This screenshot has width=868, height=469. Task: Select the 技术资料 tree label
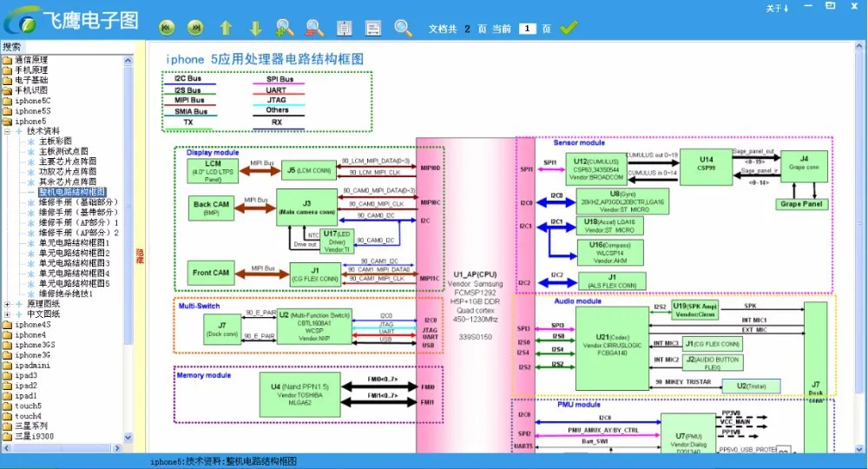[43, 131]
